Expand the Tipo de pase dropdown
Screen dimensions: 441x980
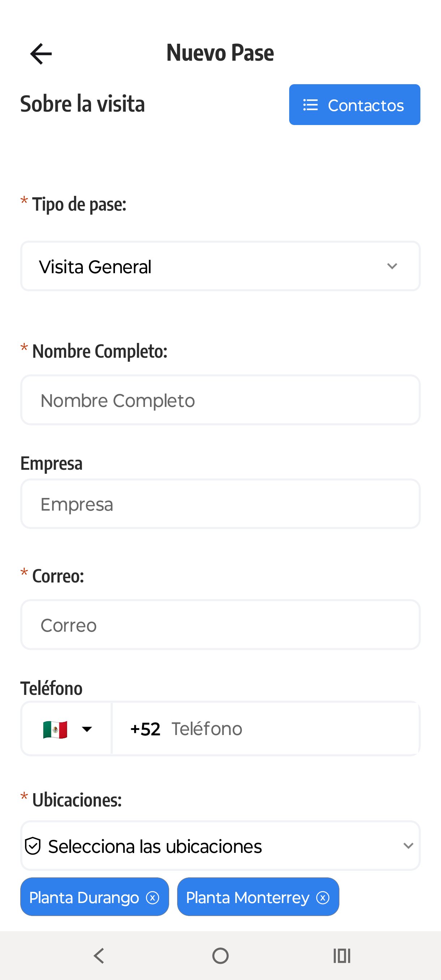pyautogui.click(x=220, y=266)
